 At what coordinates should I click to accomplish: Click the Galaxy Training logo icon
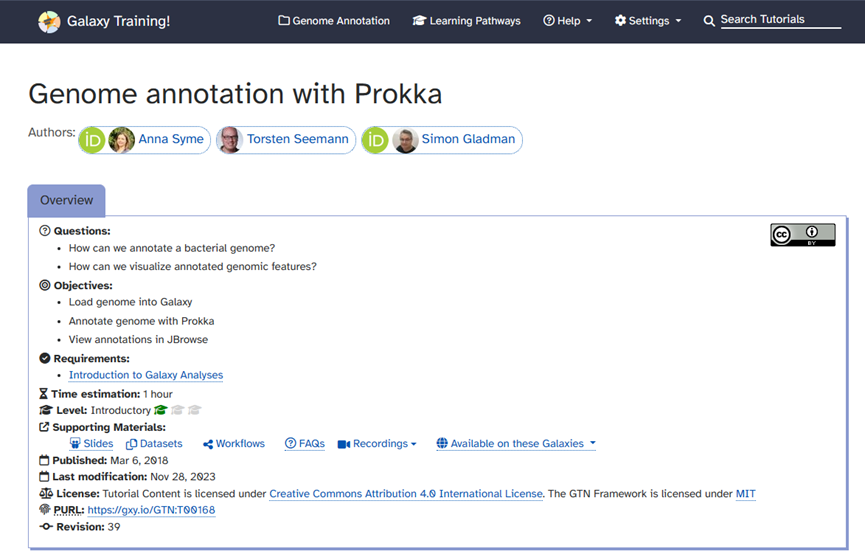pos(49,22)
